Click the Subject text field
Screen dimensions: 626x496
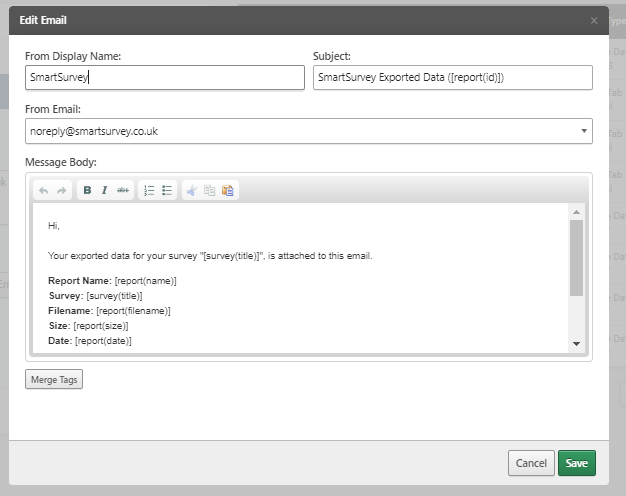tap(452, 77)
